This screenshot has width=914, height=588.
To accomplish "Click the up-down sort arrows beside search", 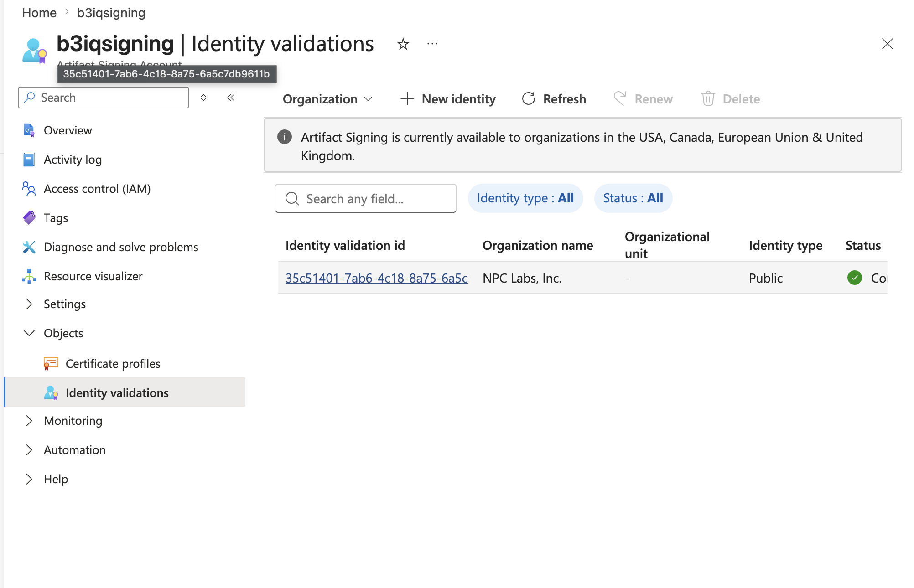I will pos(203,98).
